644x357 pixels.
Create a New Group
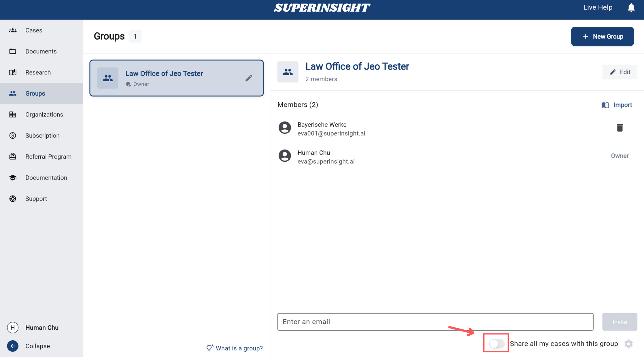tap(602, 37)
